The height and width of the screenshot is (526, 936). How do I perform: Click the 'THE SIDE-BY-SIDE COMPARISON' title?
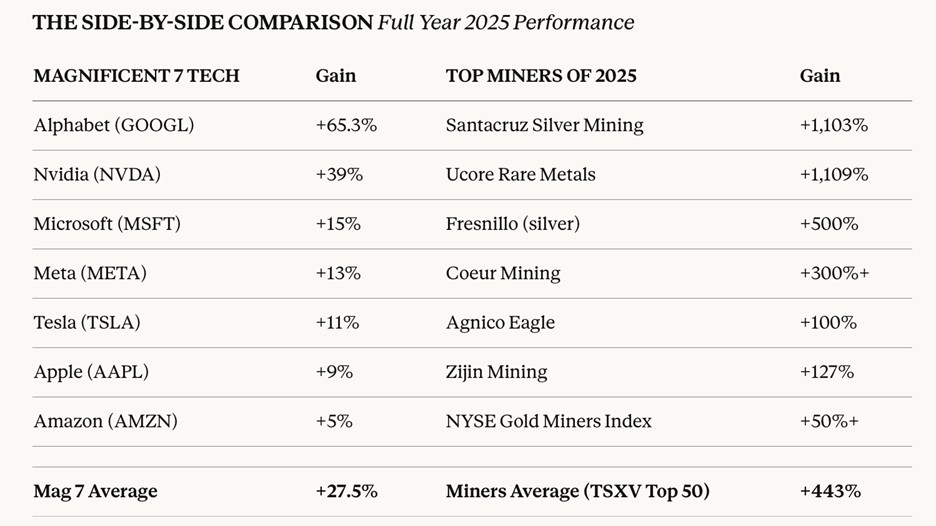click(x=202, y=22)
